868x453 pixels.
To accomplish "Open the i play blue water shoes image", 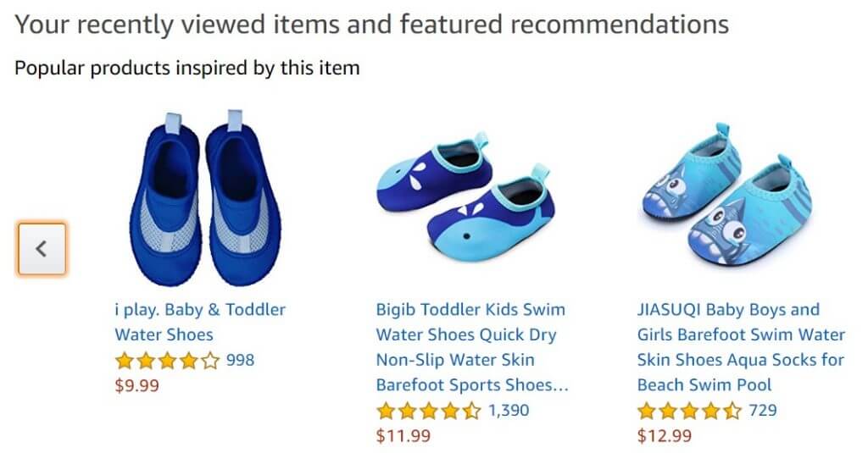I will click(x=202, y=199).
